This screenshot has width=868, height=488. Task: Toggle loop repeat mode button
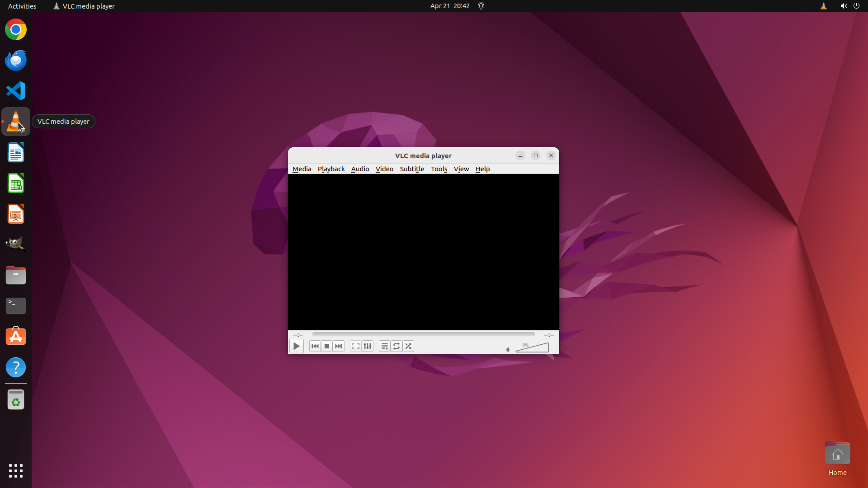(396, 346)
